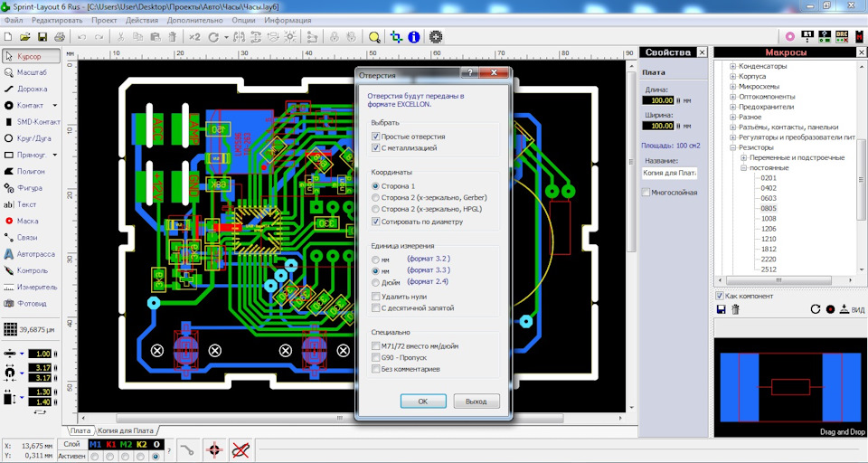Select the Маска tool
Image resolution: width=868 pixels, height=463 pixels.
[x=31, y=221]
